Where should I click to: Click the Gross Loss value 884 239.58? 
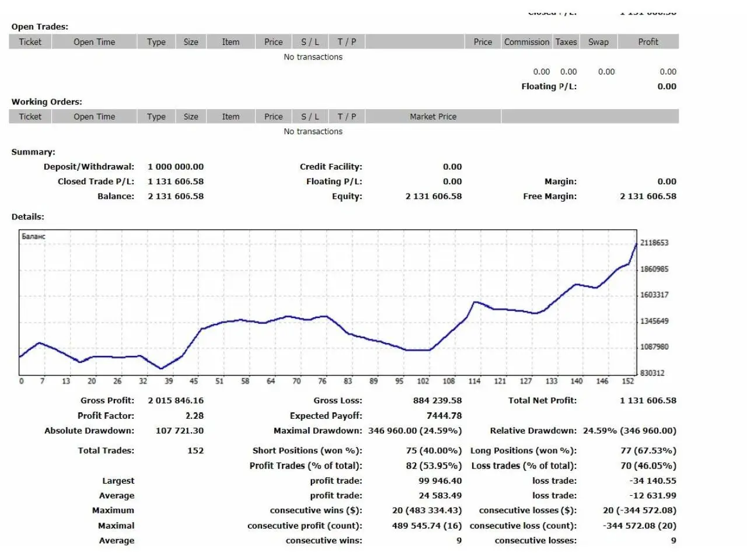click(x=437, y=401)
